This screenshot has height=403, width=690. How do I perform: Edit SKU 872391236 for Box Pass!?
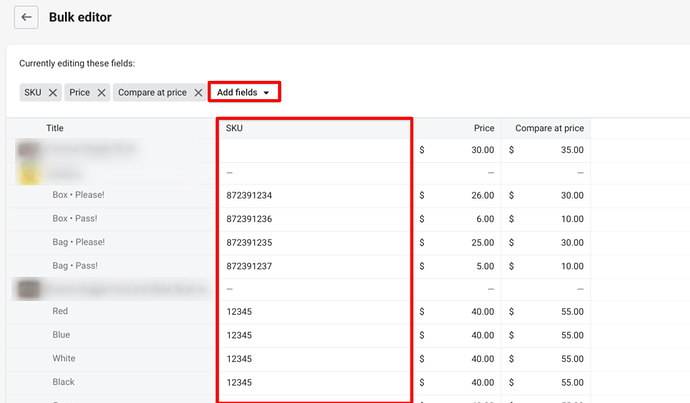[315, 219]
